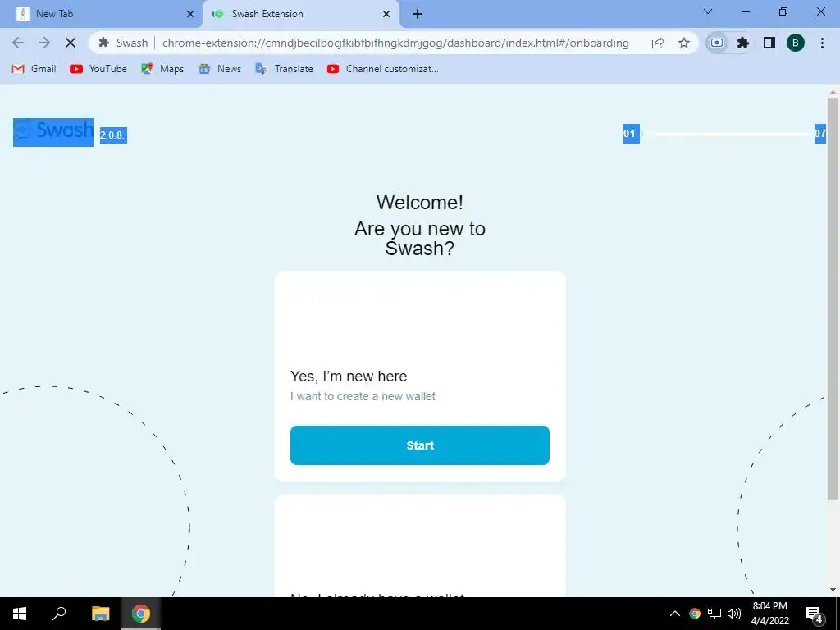
Task: Open the YouTube bookmark
Action: (x=98, y=69)
